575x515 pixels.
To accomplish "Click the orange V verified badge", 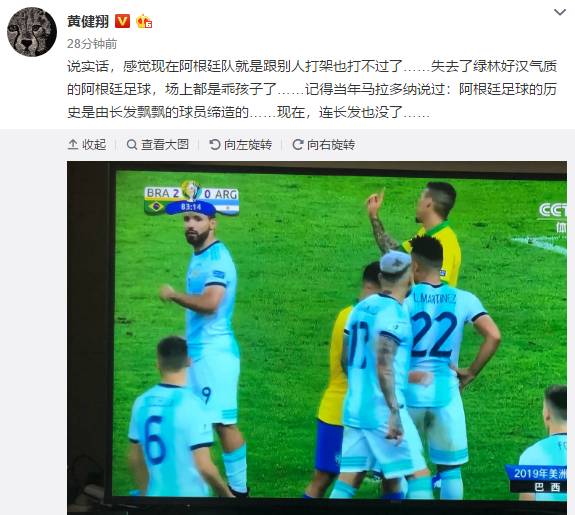I will click(x=122, y=21).
